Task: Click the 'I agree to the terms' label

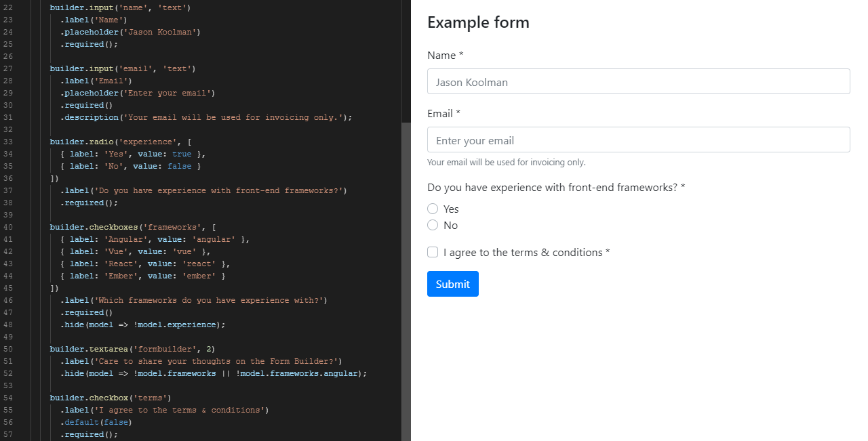Action: [526, 253]
